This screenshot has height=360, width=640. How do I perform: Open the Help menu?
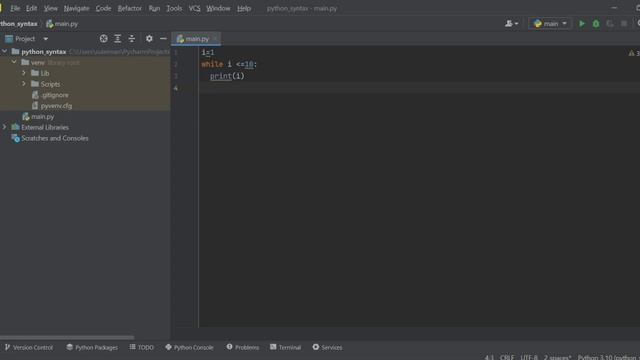(244, 8)
